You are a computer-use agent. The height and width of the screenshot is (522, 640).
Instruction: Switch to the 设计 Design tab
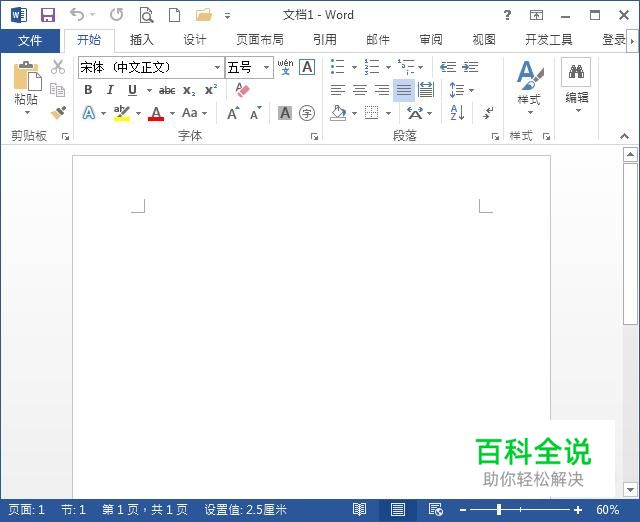195,40
